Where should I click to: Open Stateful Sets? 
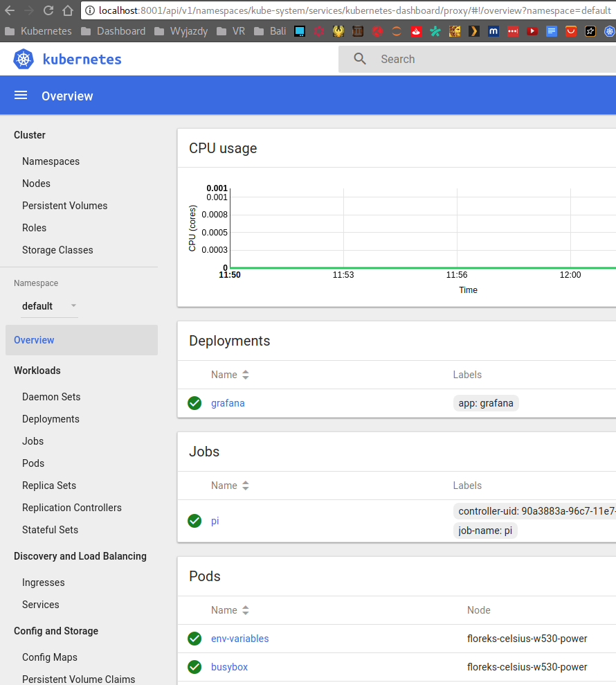(51, 530)
